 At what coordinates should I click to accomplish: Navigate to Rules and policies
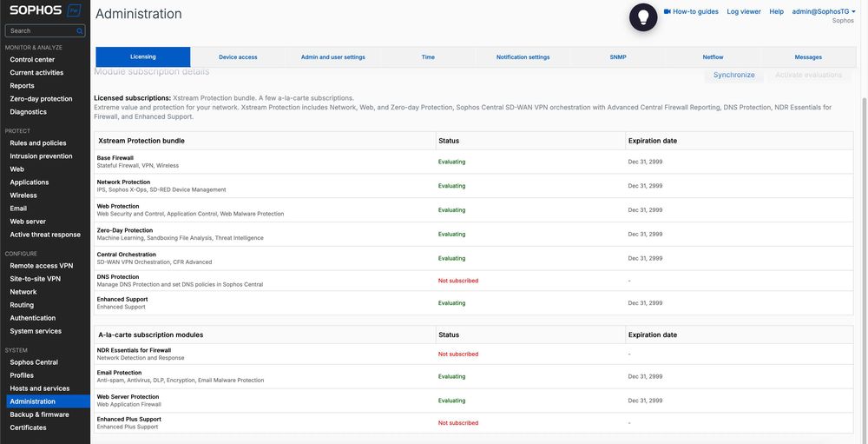pos(37,143)
